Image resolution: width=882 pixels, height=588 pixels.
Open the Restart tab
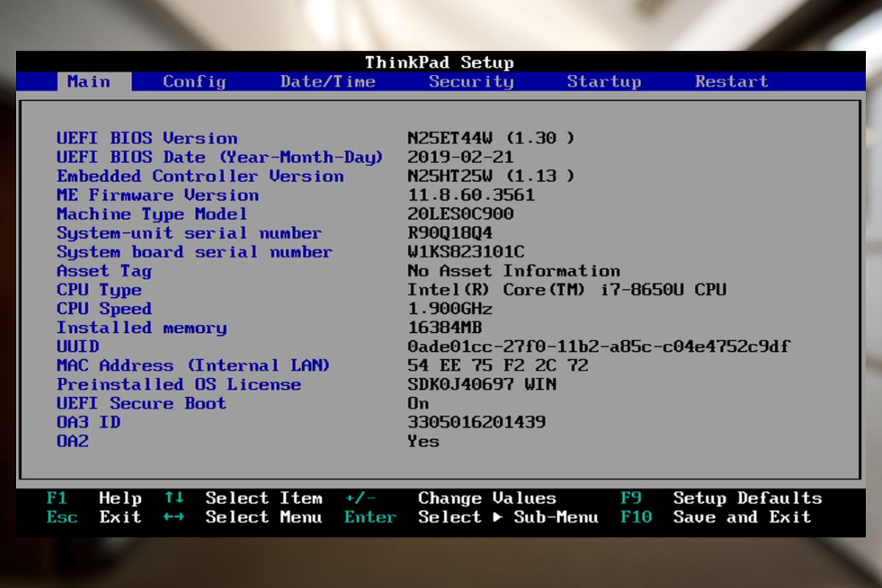point(731,82)
